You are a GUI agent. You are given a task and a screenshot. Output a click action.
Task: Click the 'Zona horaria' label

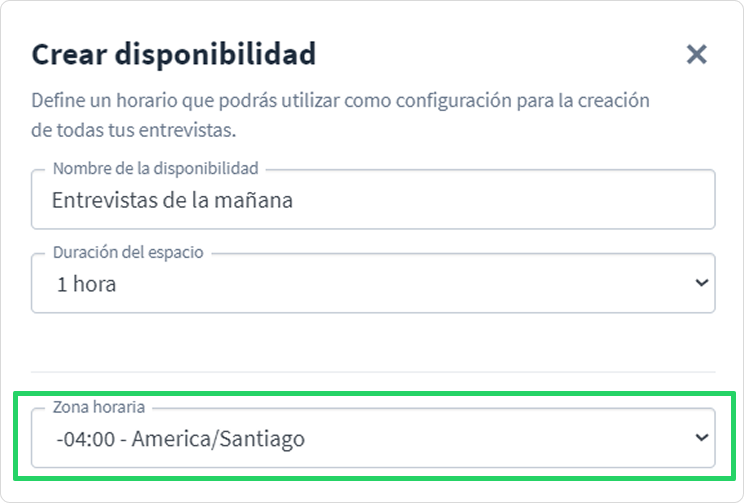coord(99,407)
